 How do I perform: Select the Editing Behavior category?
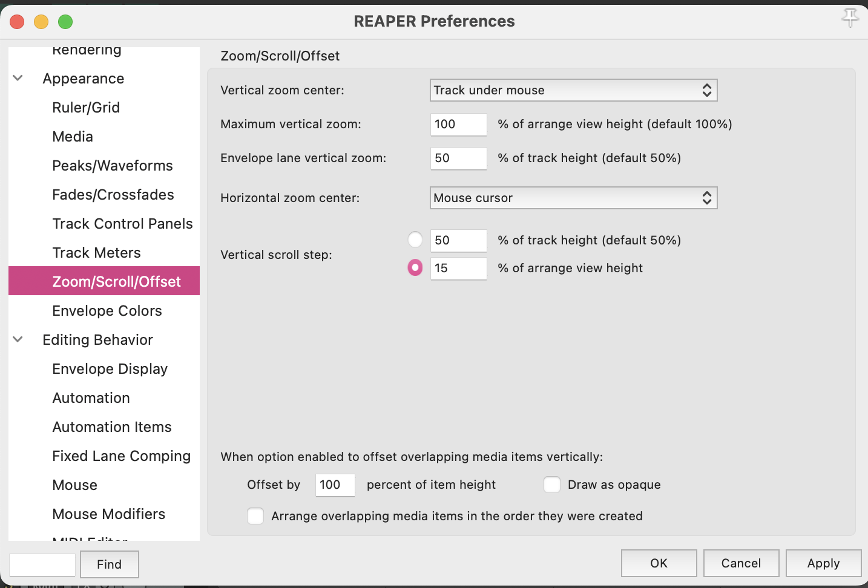coord(97,340)
